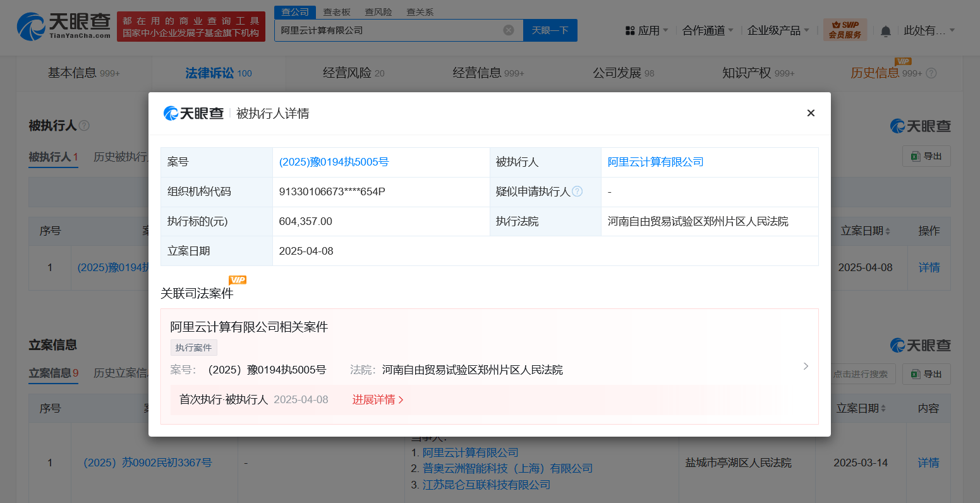Image resolution: width=980 pixels, height=503 pixels.
Task: Click the red 国家中小企业发展子基金旗下机构 banner
Action: pos(191,27)
